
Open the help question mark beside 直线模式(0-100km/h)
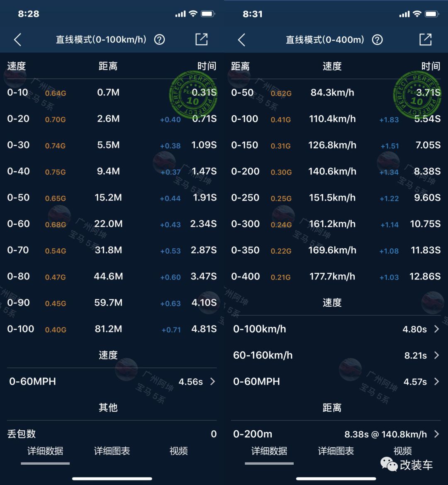click(159, 39)
